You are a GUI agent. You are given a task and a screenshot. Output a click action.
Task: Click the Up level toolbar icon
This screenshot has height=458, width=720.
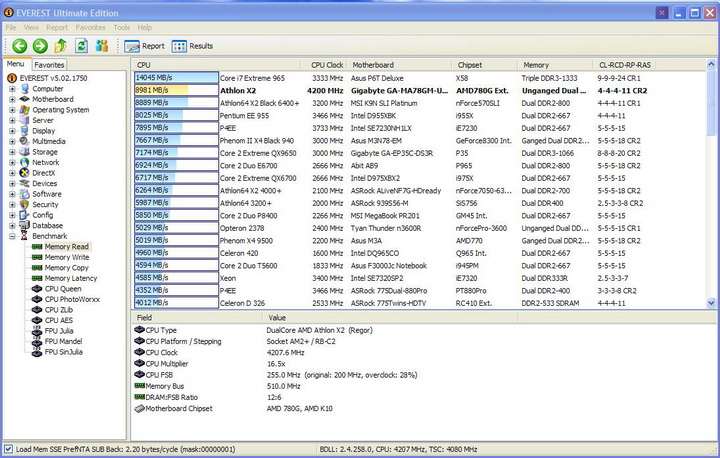point(60,45)
